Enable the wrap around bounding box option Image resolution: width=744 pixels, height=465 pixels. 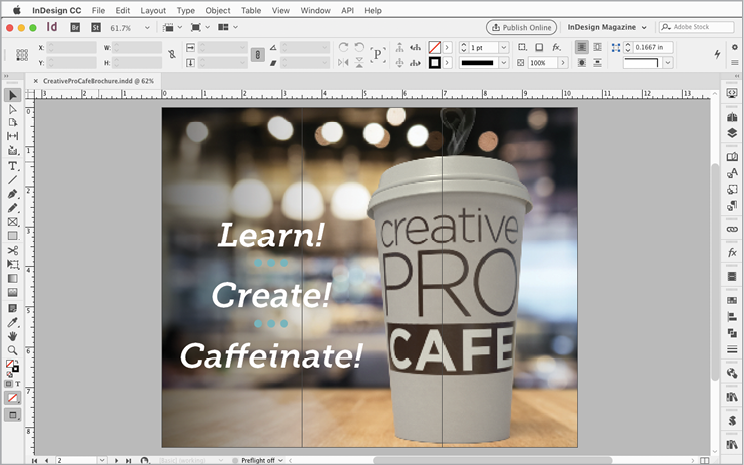pyautogui.click(x=596, y=47)
